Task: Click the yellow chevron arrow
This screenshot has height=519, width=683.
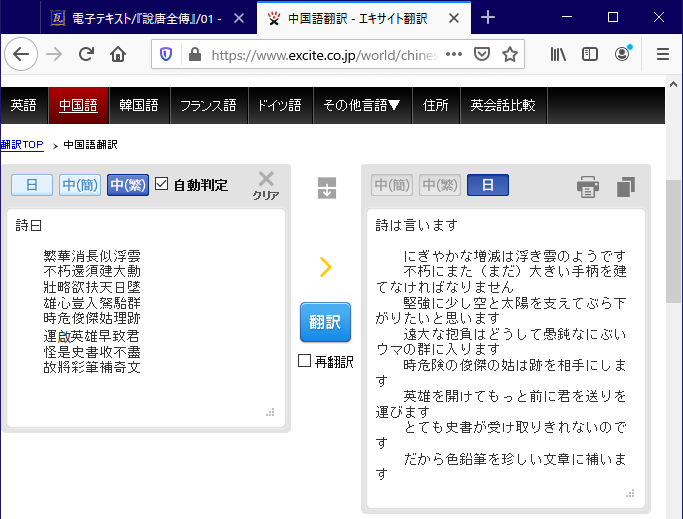Action: [326, 267]
